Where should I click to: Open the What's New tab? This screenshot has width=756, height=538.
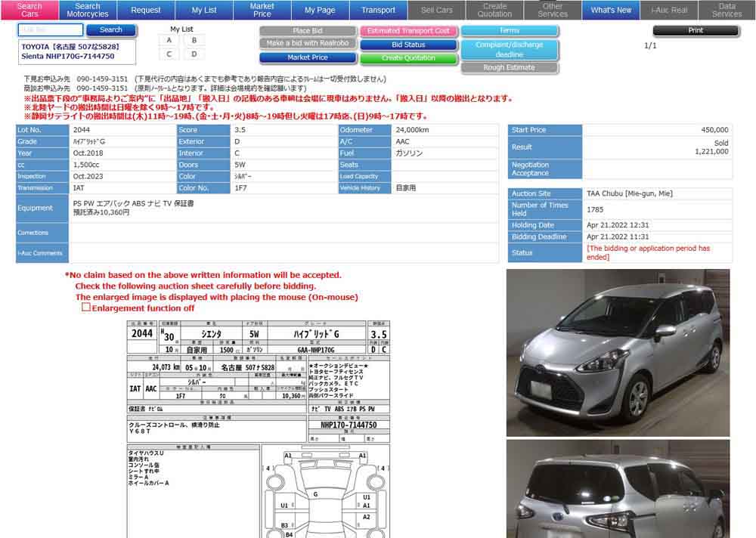point(611,10)
